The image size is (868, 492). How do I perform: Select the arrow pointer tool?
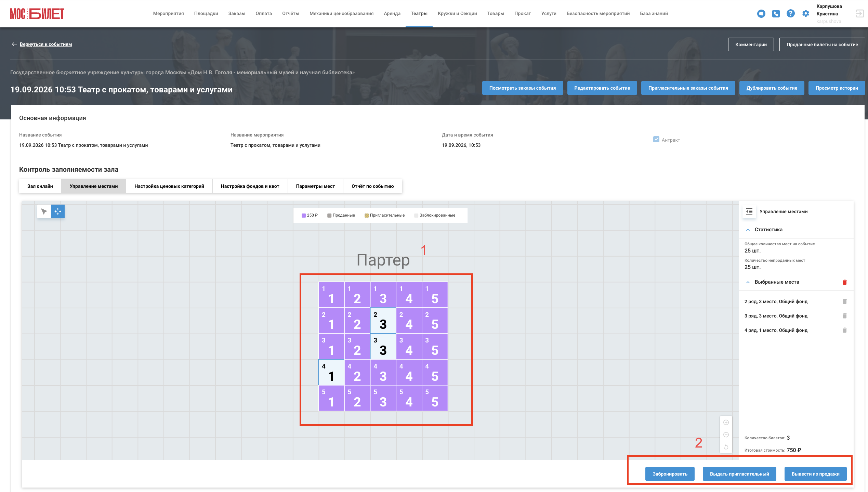coord(44,211)
